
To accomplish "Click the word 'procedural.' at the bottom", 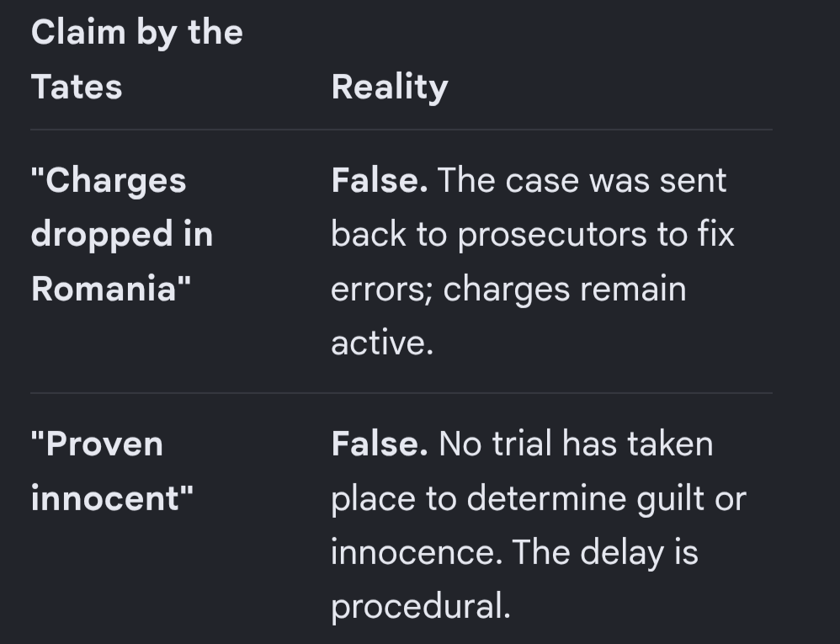I will pos(421,607).
